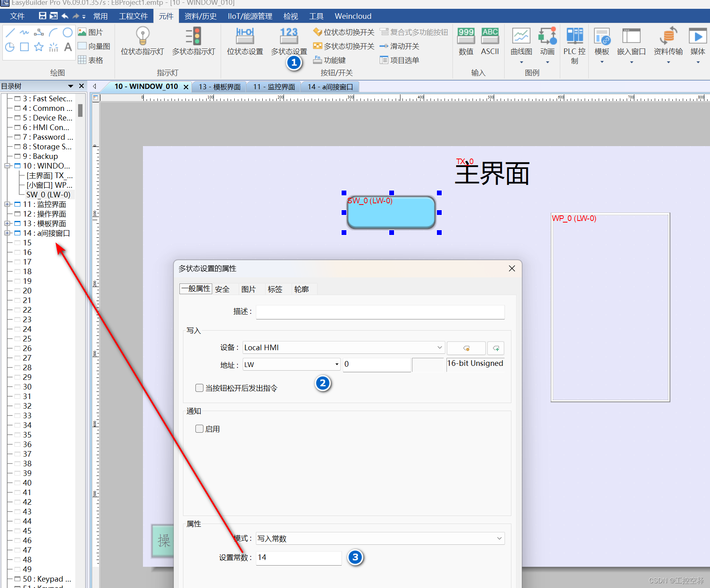
Task: Switch to 13 - 模板界面 document tab
Action: (219, 87)
